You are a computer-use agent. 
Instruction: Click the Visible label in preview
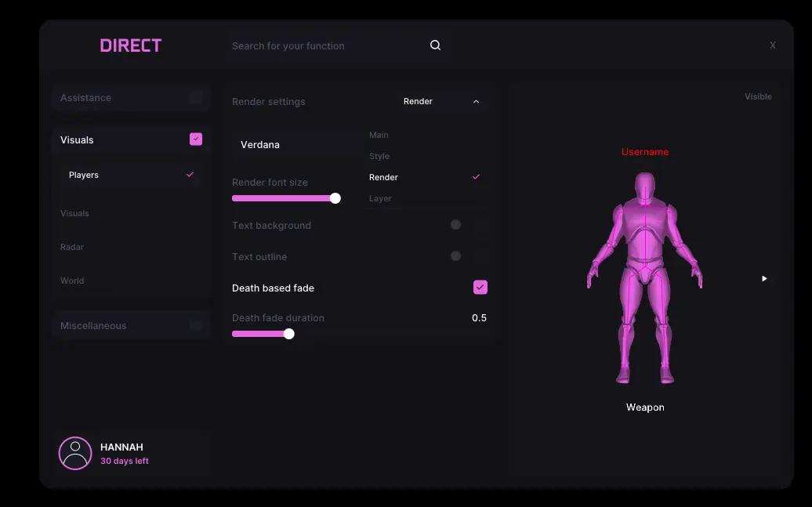[758, 96]
